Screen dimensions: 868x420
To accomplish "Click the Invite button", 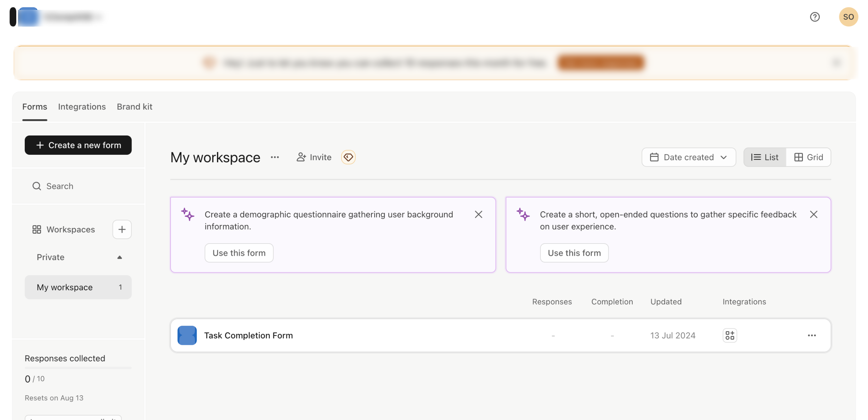I will click(x=314, y=157).
